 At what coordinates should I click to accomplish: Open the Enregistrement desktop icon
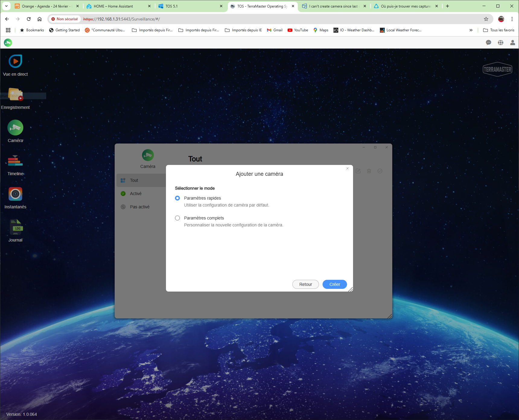15,99
